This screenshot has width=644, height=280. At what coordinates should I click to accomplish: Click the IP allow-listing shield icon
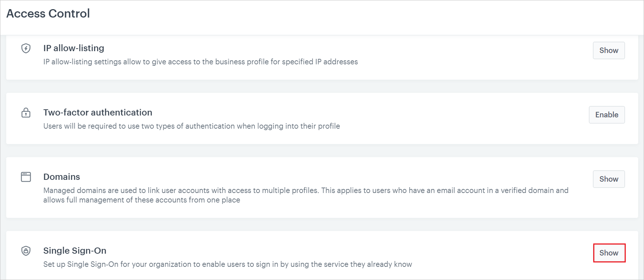(26, 48)
